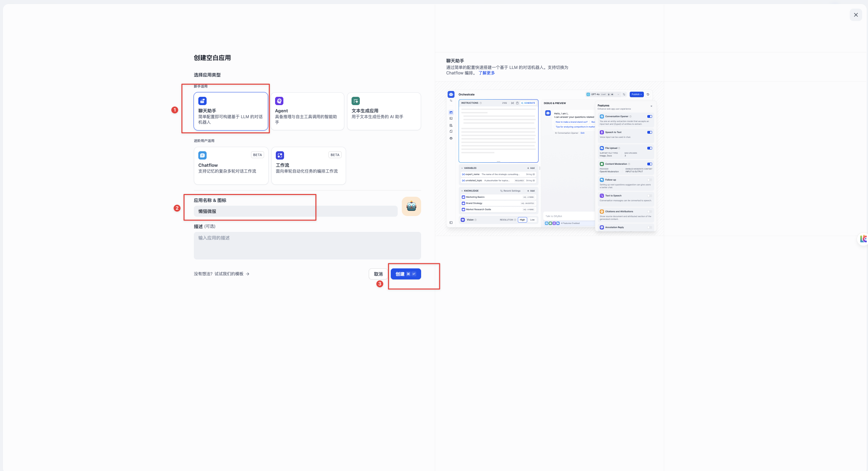
Task: Click the 取消 button
Action: click(x=378, y=274)
